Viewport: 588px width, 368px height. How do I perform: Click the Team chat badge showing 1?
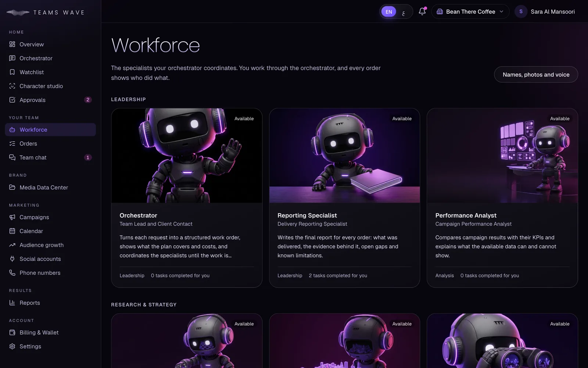pyautogui.click(x=88, y=158)
